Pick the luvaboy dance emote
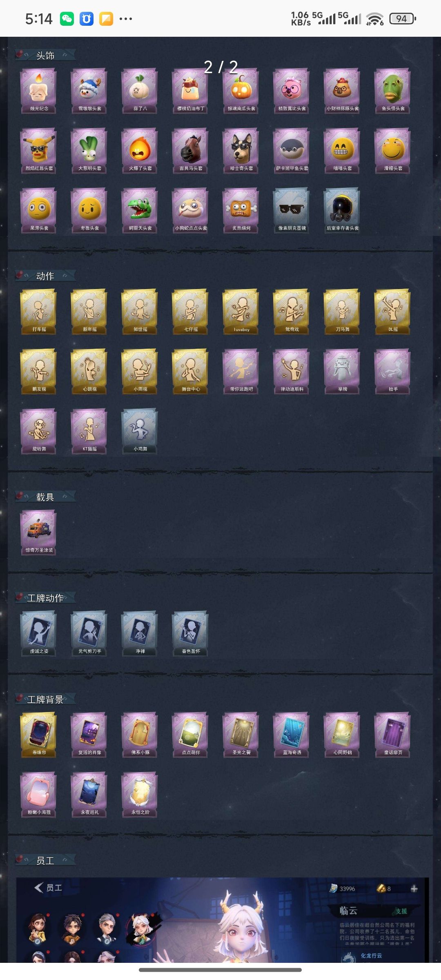 tap(241, 312)
